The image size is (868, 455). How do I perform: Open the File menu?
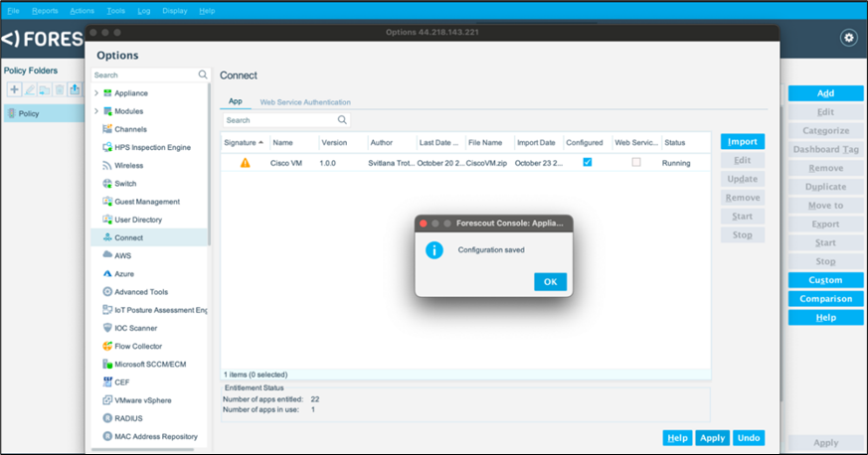tap(13, 11)
